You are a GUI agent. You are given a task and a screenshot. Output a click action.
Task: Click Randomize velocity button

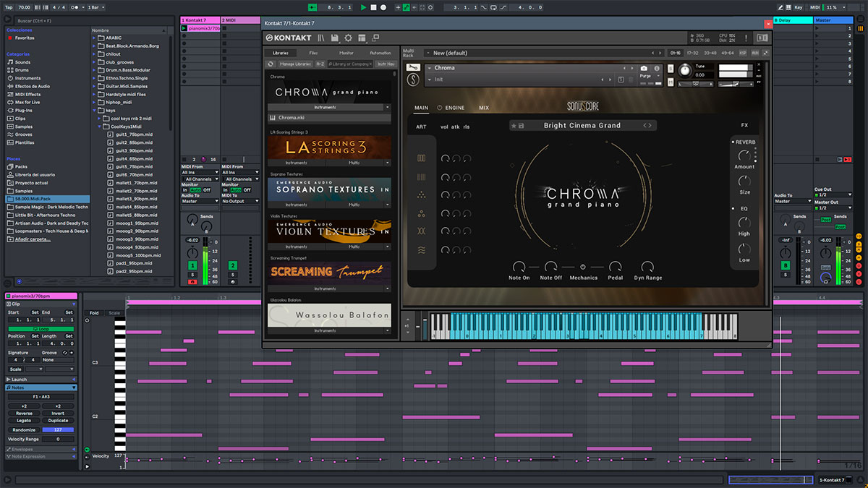24,430
